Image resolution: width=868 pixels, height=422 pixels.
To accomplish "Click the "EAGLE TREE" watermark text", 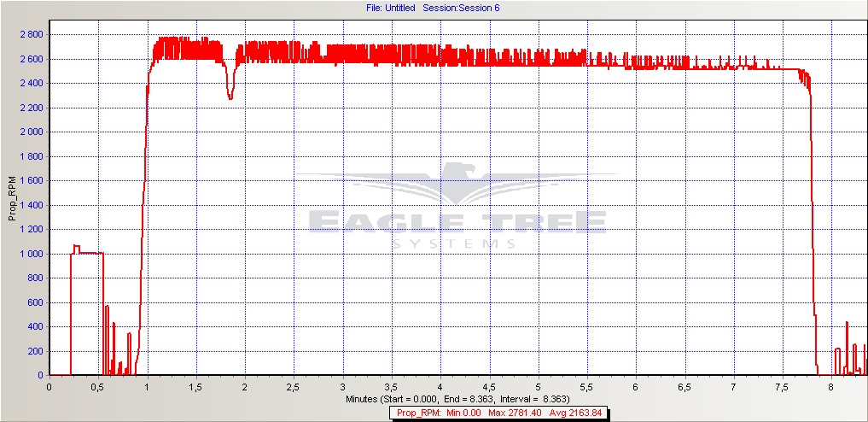I will click(457, 221).
